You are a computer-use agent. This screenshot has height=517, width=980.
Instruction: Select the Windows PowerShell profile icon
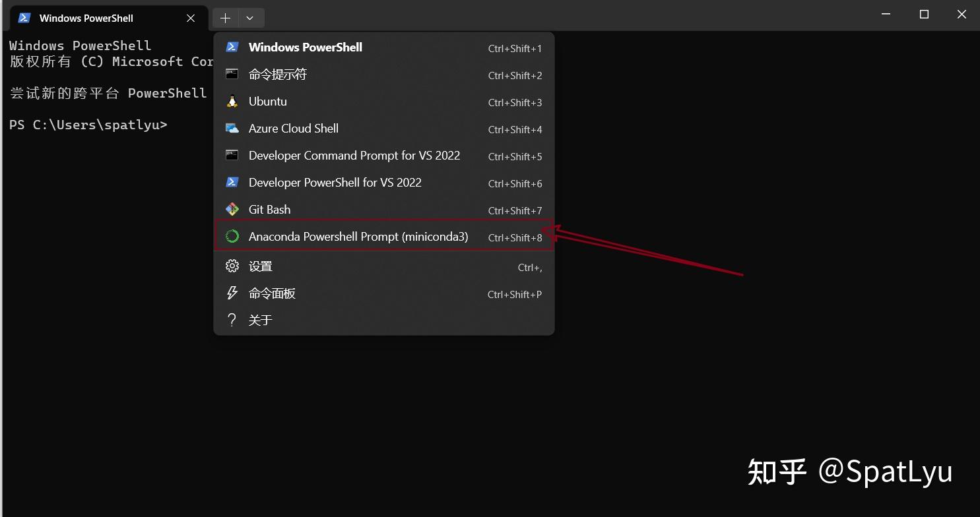click(x=232, y=47)
